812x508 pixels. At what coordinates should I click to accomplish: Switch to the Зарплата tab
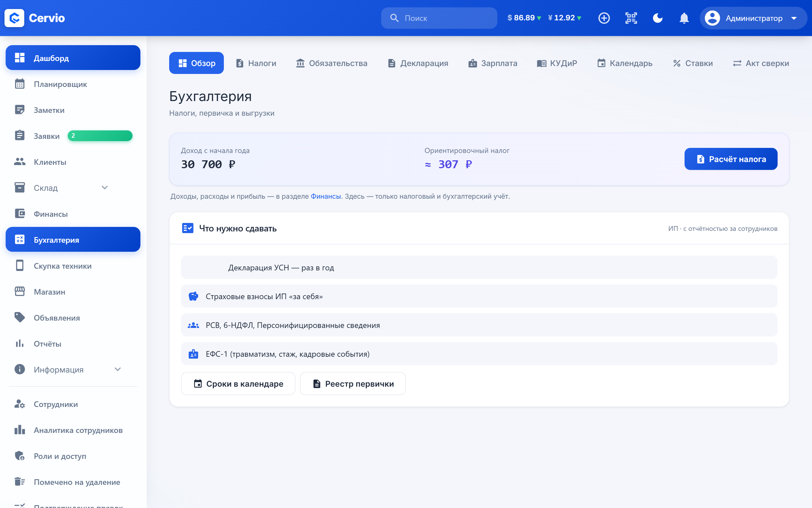click(493, 63)
